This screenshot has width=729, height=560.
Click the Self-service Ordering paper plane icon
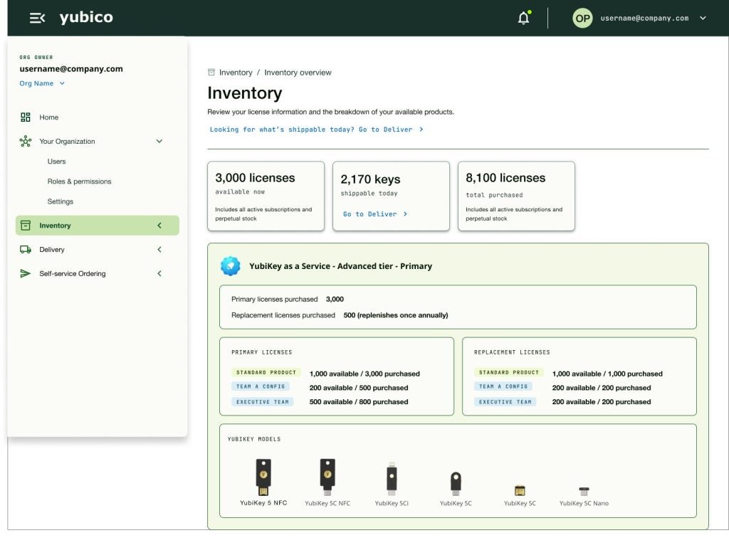26,274
